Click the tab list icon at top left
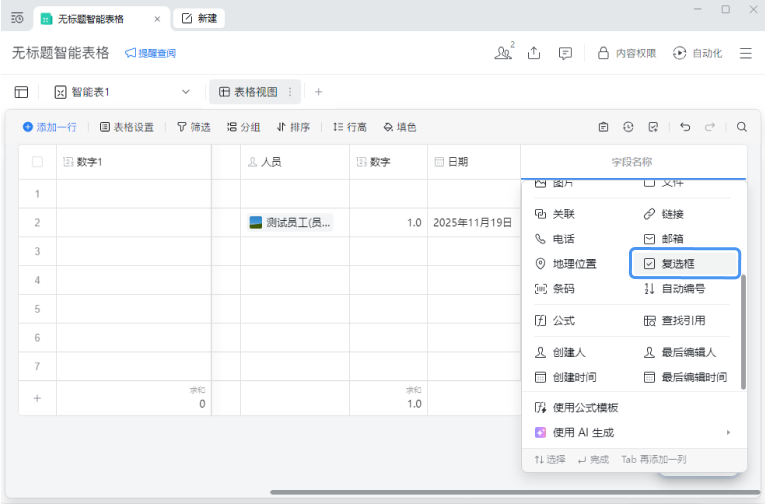Viewport: 765px width, 504px height. tap(17, 19)
